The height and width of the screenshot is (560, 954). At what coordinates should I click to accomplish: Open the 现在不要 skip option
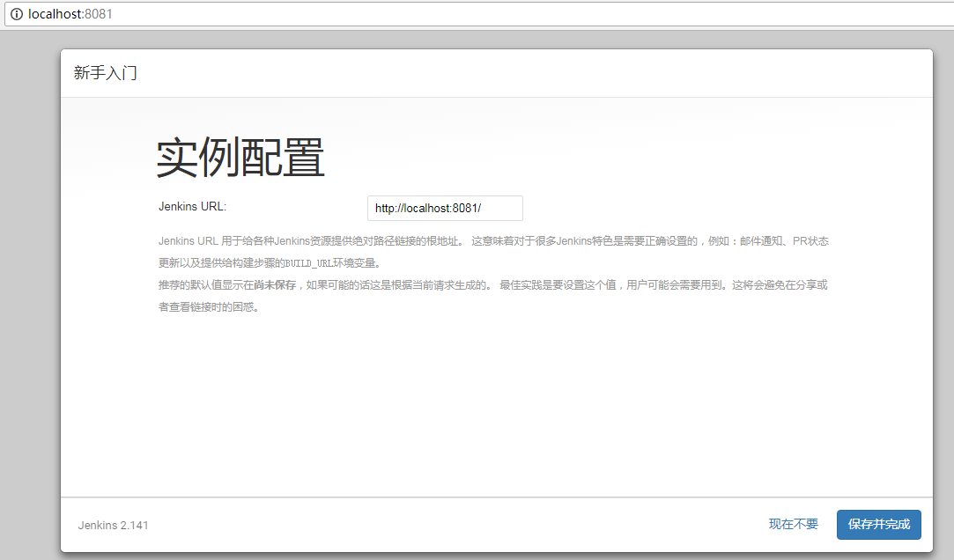pyautogui.click(x=793, y=524)
